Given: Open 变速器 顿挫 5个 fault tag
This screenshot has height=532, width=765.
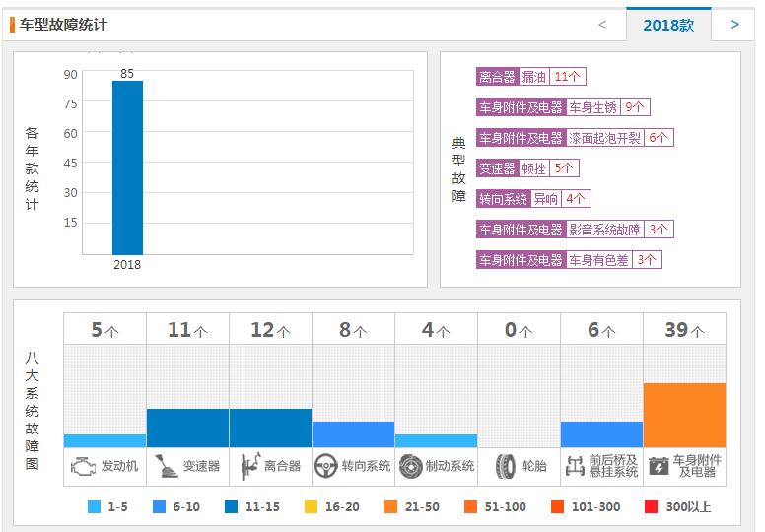Looking at the screenshot, I should (x=527, y=168).
